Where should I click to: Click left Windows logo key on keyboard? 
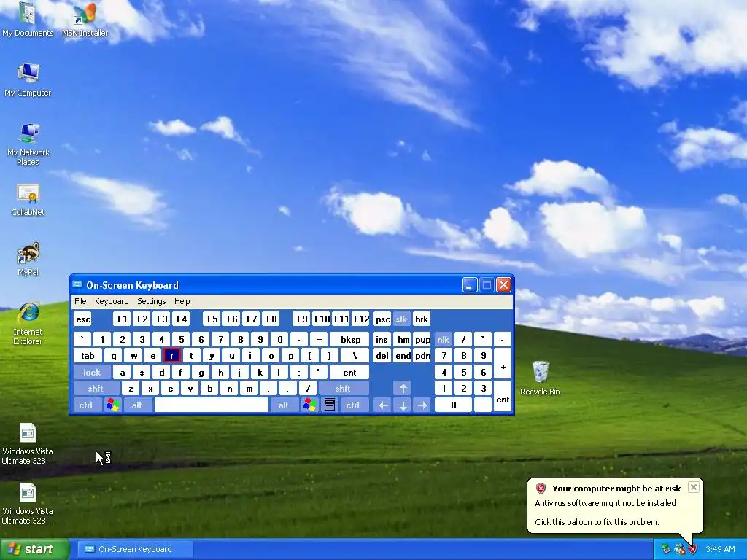point(112,405)
